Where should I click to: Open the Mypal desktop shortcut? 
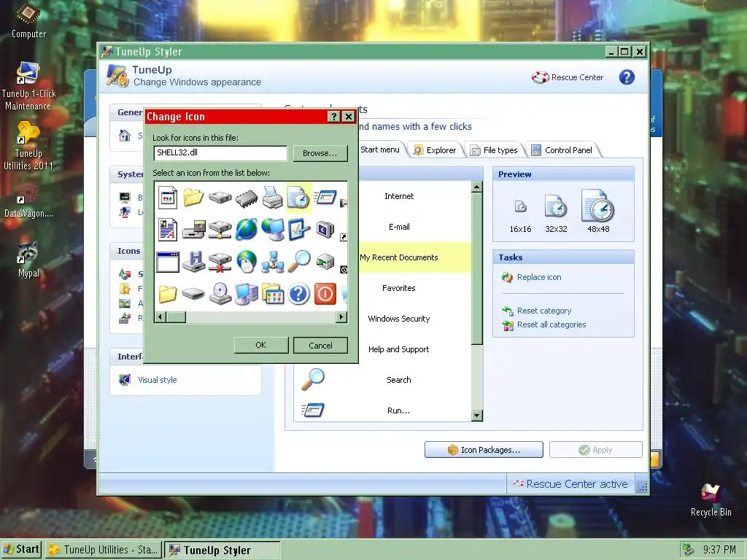click(28, 260)
